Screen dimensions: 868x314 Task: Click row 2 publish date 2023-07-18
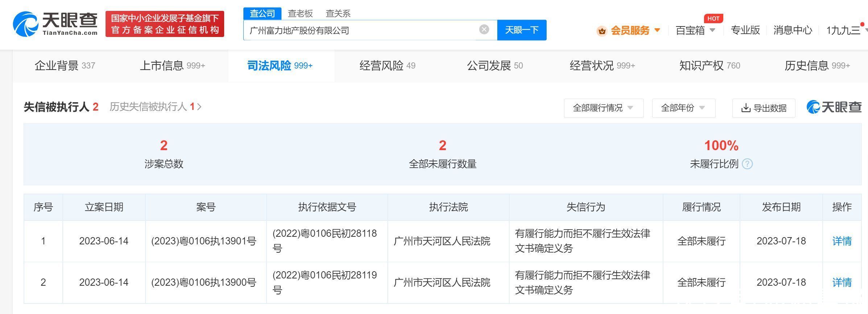781,282
